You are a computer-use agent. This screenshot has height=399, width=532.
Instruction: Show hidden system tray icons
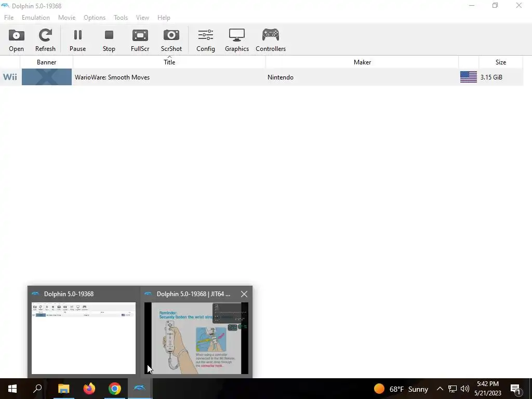tap(440, 389)
